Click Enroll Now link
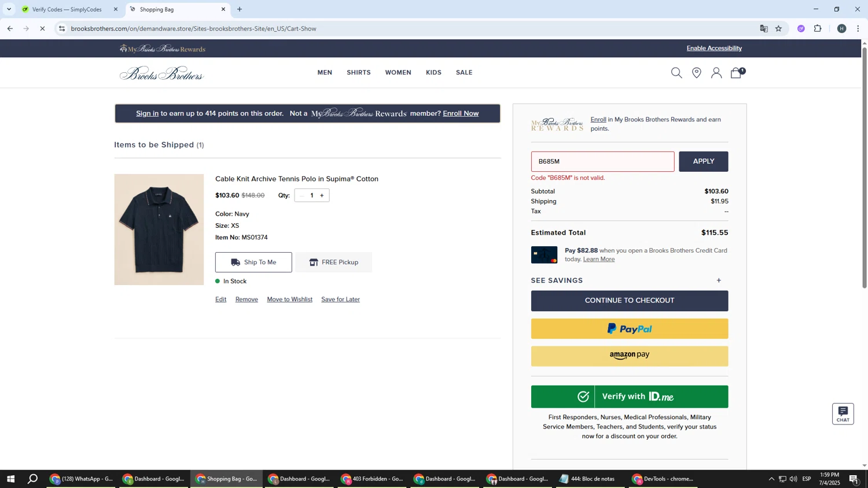Image resolution: width=868 pixels, height=488 pixels. [x=461, y=113]
